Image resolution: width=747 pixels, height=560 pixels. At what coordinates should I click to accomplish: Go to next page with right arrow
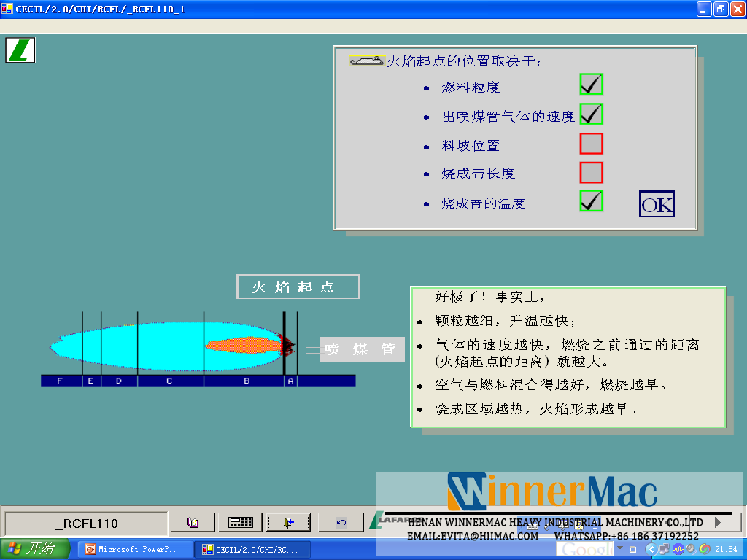point(718,522)
